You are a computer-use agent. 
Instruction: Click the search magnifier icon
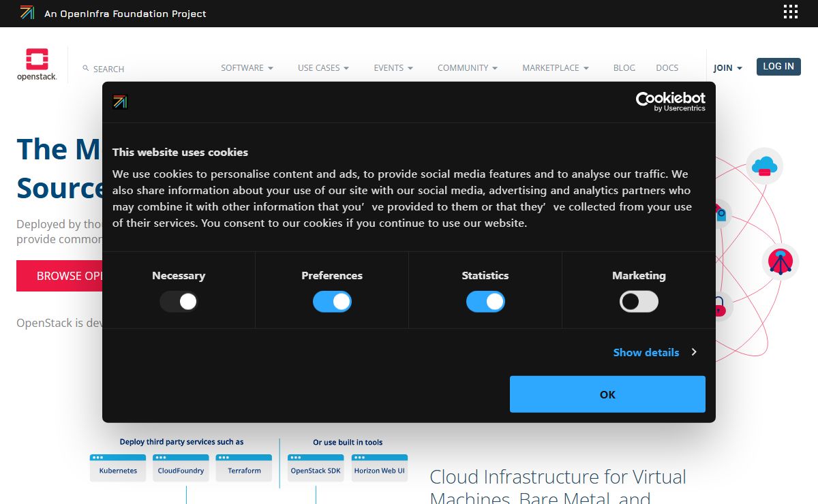click(86, 68)
